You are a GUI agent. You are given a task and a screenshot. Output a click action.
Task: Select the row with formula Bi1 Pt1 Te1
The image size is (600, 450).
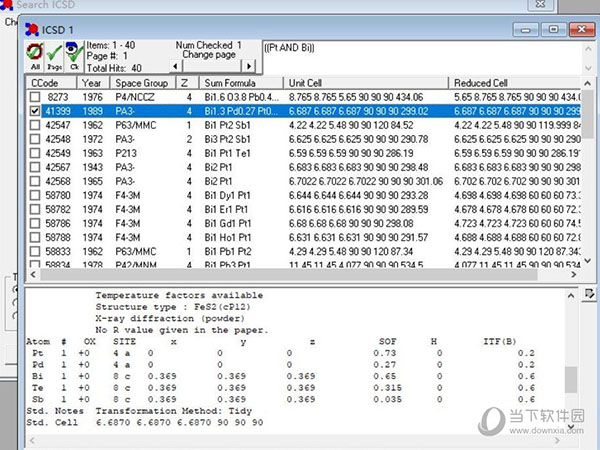pos(305,153)
